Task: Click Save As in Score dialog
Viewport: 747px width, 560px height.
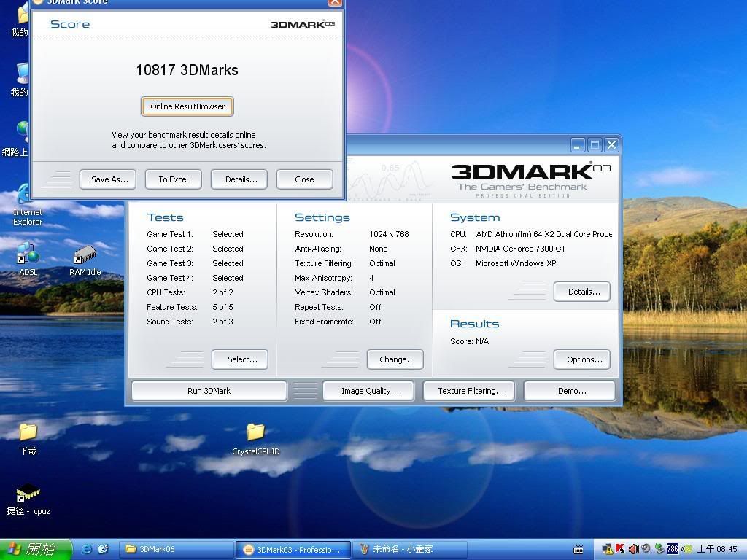Action: pos(108,179)
